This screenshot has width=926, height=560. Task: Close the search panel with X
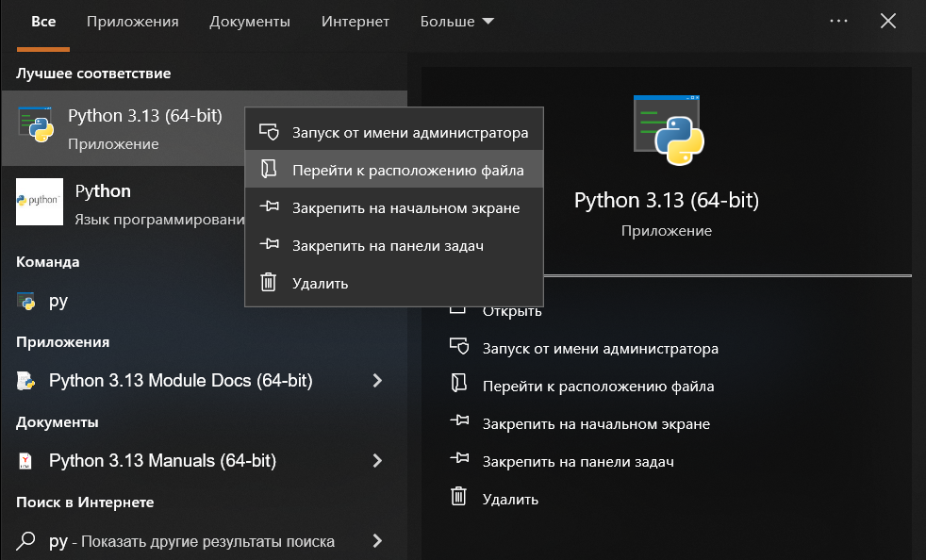887,22
